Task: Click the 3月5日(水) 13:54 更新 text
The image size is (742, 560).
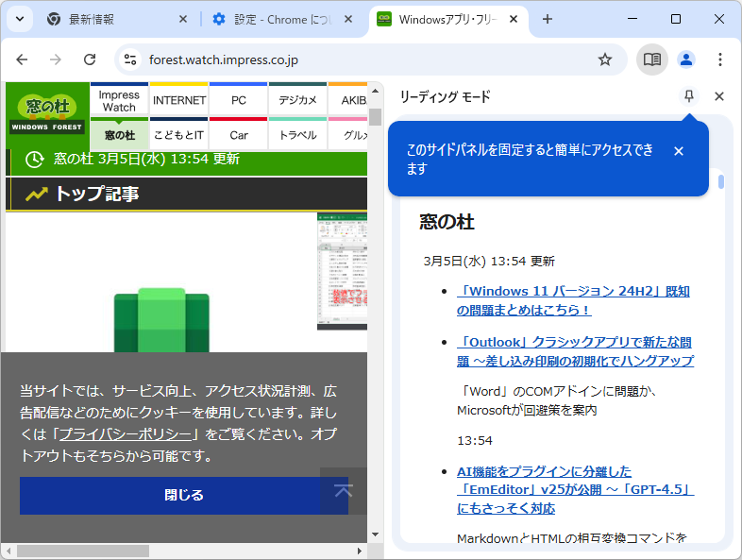Action: 489,262
